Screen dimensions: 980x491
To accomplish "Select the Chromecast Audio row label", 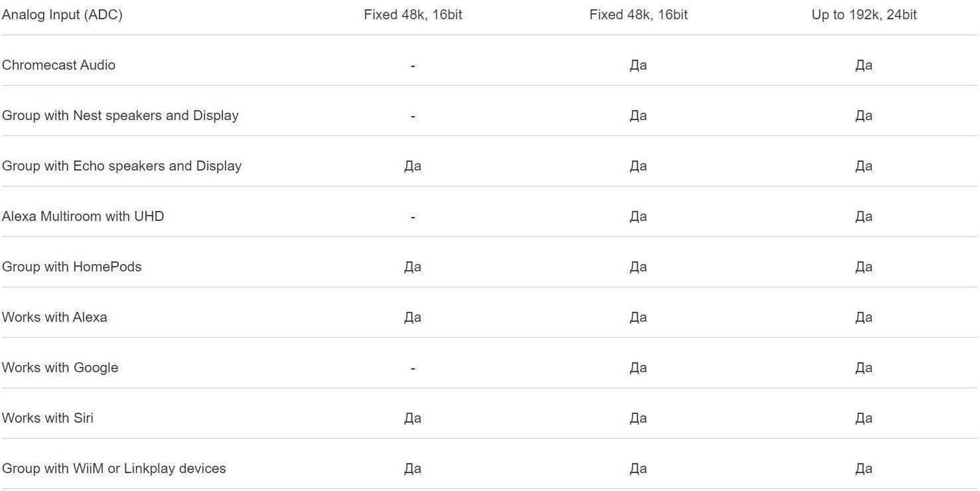I will tap(58, 65).
